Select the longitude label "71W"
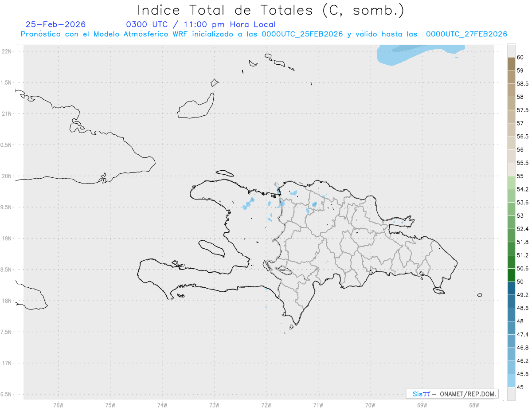The image size is (532, 411). pos(318,405)
